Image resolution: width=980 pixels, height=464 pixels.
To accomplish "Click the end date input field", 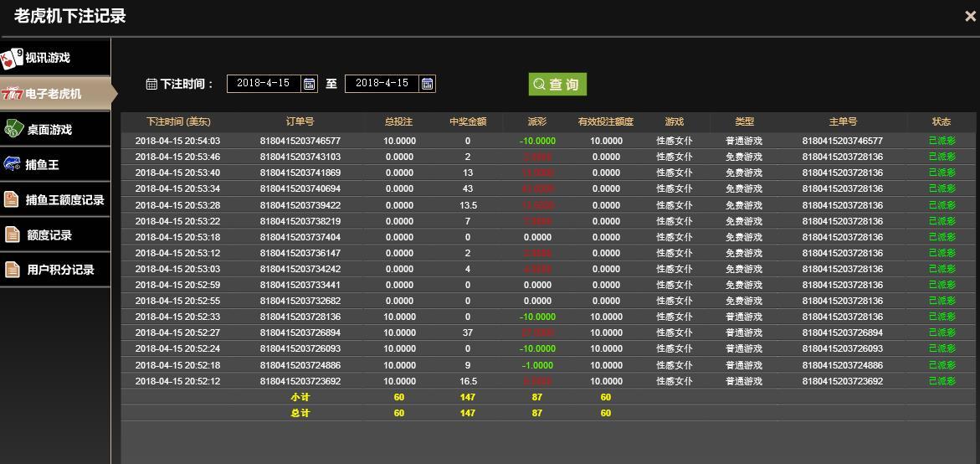I will click(382, 84).
